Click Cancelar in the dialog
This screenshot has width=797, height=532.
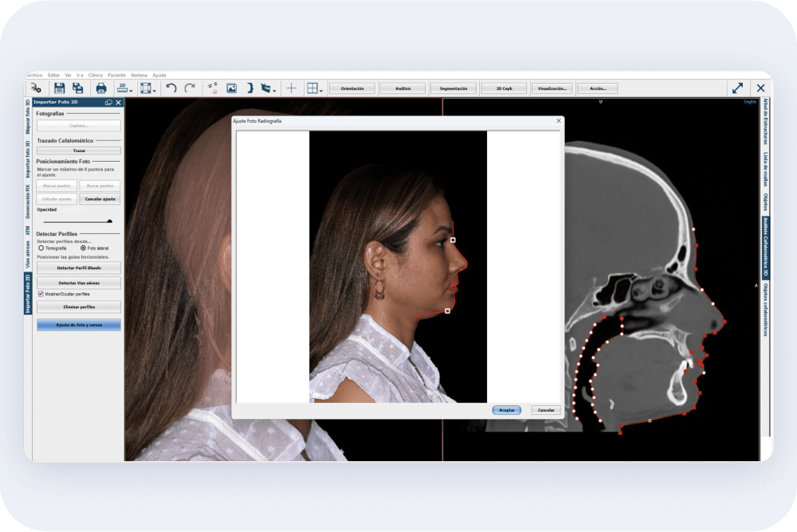click(546, 410)
